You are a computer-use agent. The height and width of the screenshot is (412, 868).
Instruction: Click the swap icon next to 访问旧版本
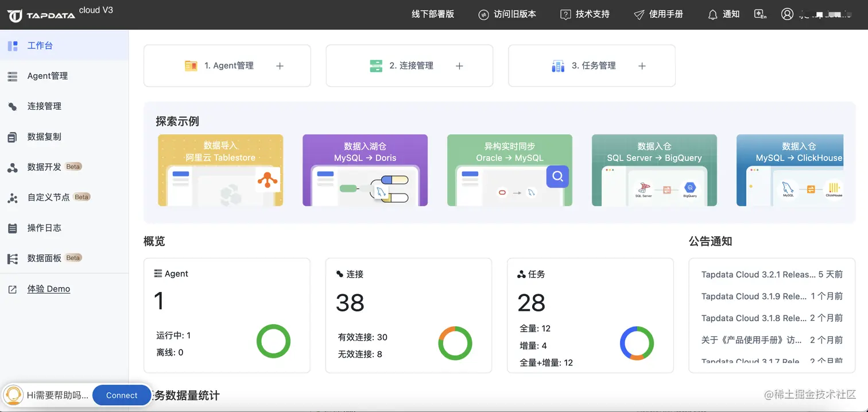point(484,14)
